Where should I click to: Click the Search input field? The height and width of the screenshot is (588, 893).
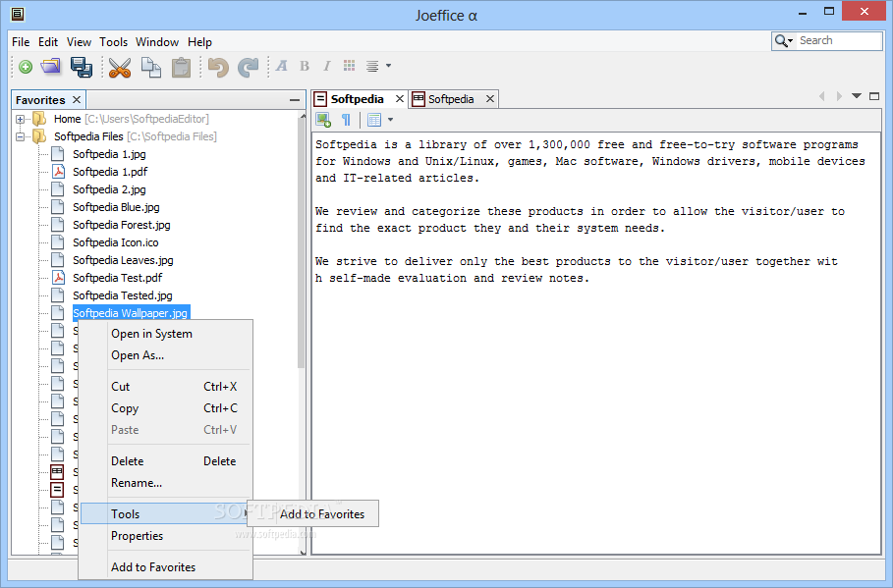point(840,40)
